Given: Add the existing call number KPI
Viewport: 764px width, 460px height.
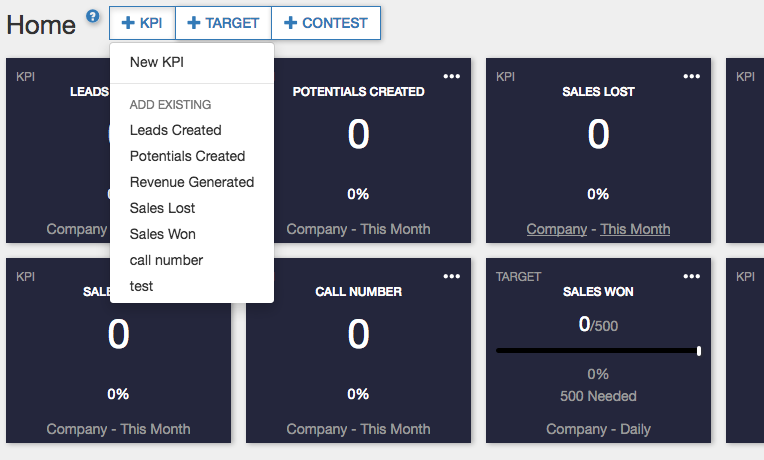Looking at the screenshot, I should [x=166, y=260].
